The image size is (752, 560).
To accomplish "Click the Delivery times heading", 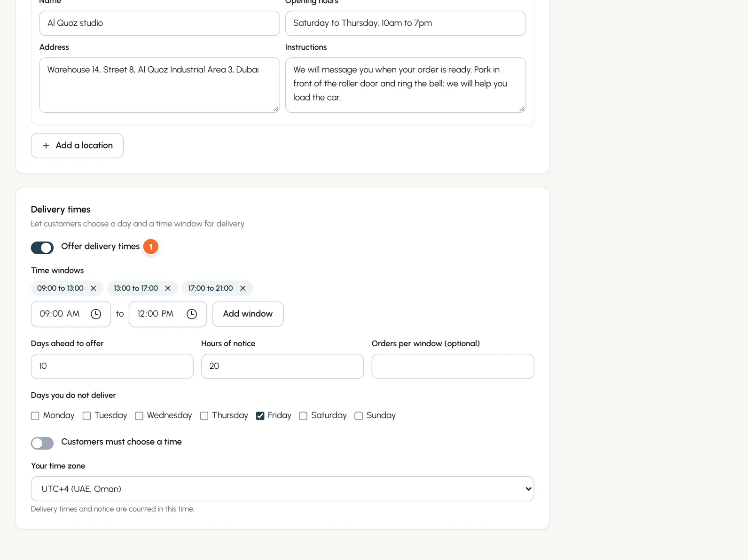I will (x=61, y=210).
